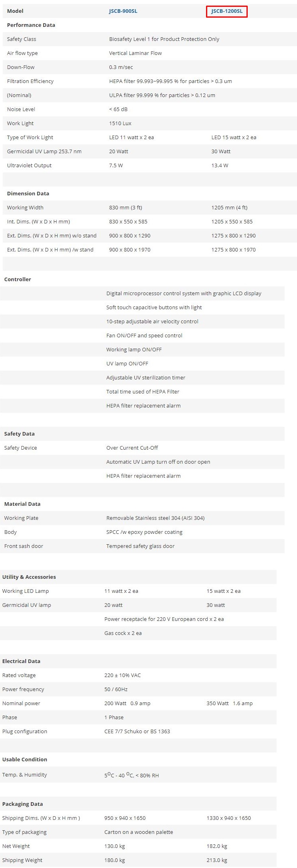Click the Performance Data section heading
Viewport: 297px width, 868px height.
point(31,25)
